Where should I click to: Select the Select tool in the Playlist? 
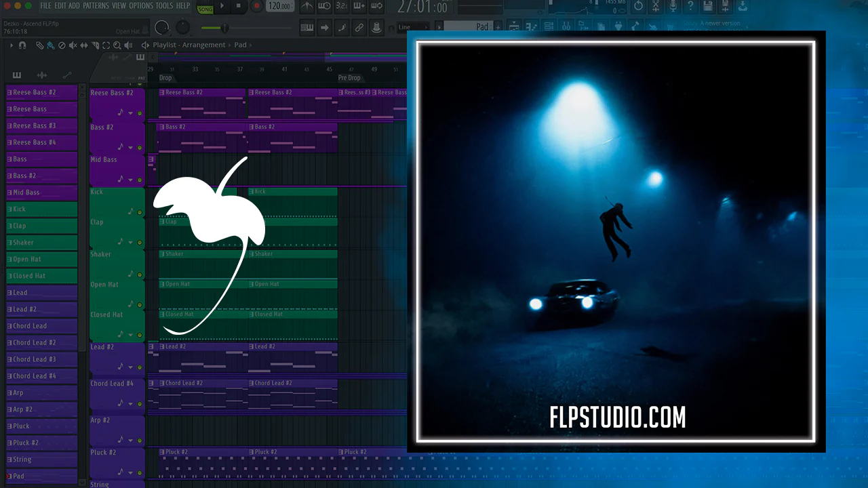[106, 45]
